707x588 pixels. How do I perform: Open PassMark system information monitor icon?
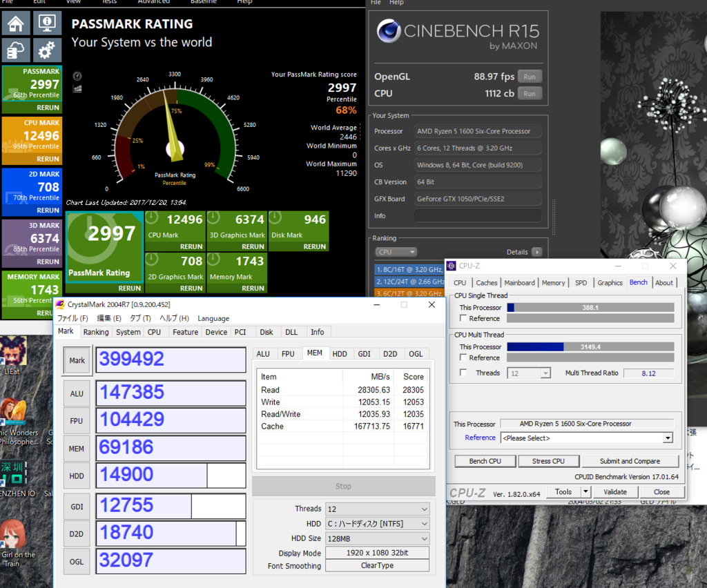(47, 23)
